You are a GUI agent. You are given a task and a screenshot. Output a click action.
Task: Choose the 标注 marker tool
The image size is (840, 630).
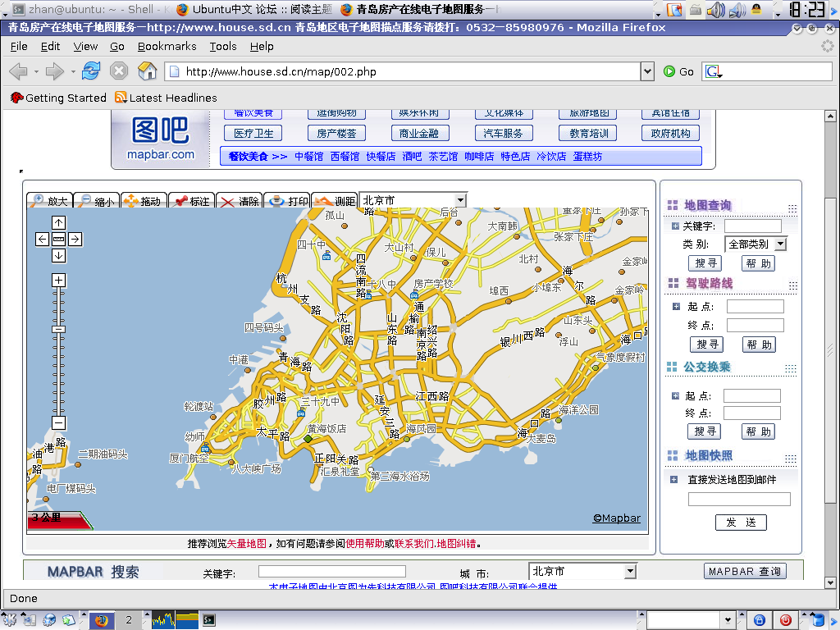pos(191,201)
